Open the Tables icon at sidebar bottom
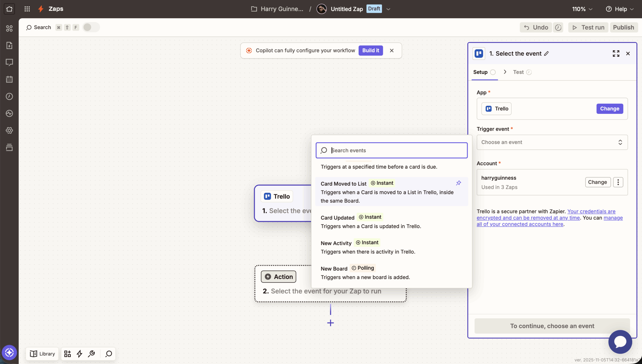Viewport: 642px width, 364px height. 9,147
